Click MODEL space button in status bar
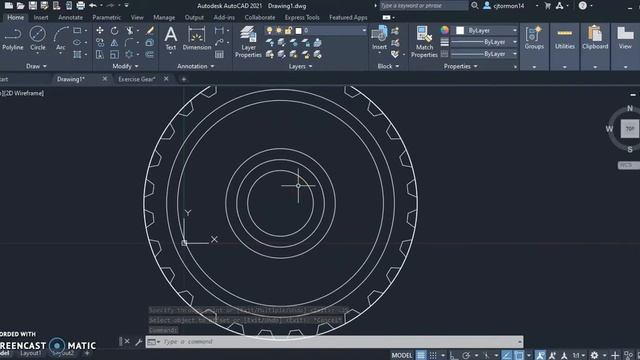The image size is (640, 360). 402,356
